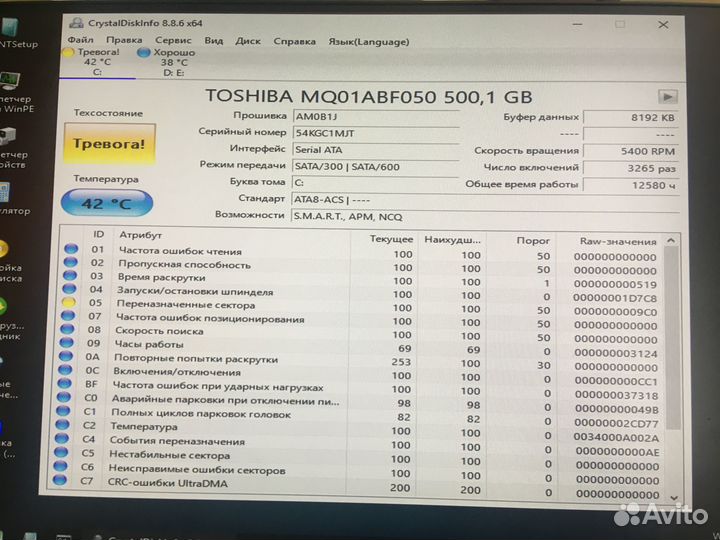The width and height of the screenshot is (720, 540).
Task: Click the Прошивка field AM0B1J
Action: point(376,117)
